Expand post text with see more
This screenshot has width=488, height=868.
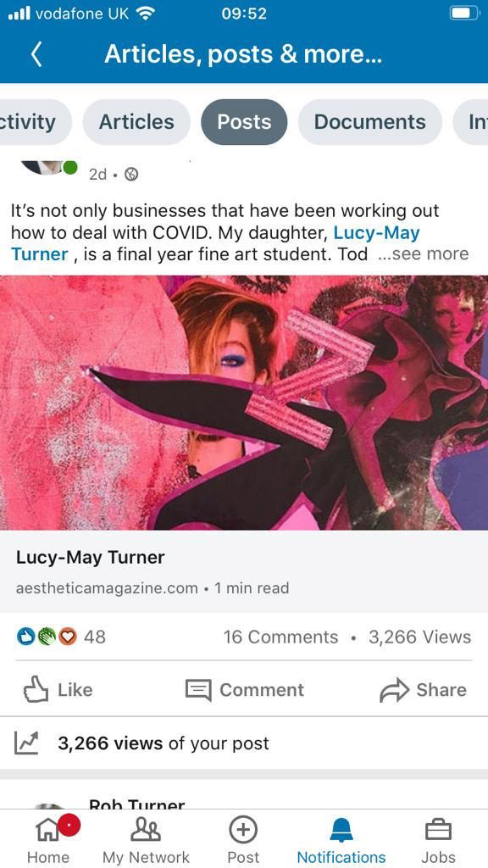click(x=424, y=254)
